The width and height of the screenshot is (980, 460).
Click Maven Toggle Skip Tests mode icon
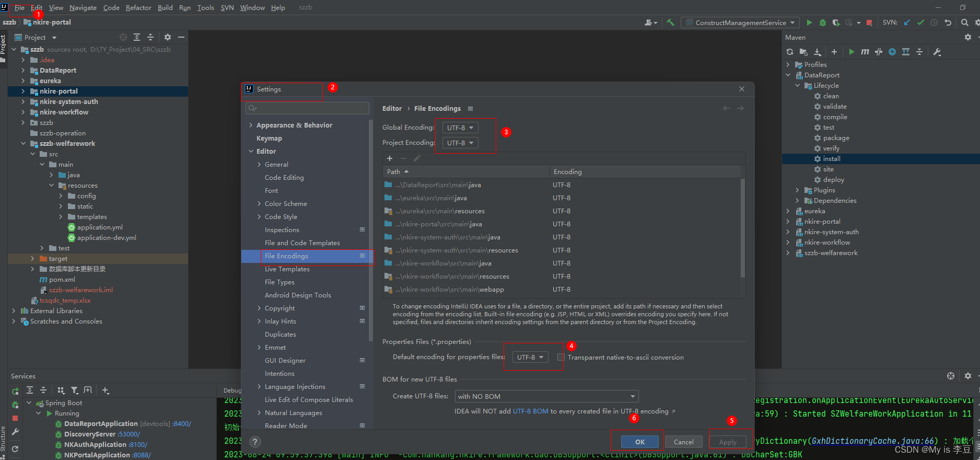pos(879,52)
